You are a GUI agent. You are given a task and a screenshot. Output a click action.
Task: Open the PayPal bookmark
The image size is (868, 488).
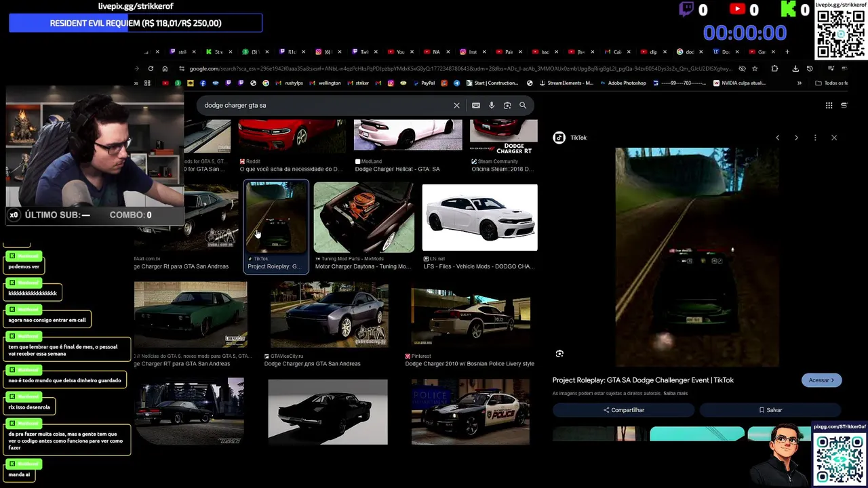(x=424, y=83)
